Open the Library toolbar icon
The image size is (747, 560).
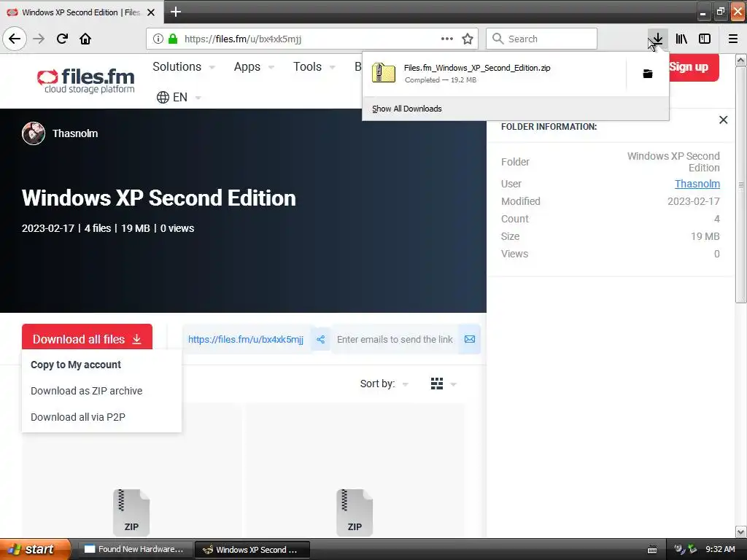681,39
